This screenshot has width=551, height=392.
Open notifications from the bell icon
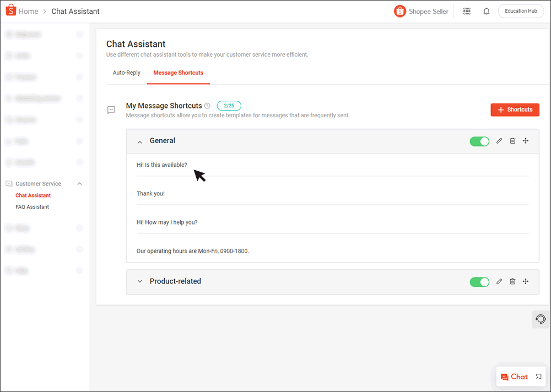487,11
